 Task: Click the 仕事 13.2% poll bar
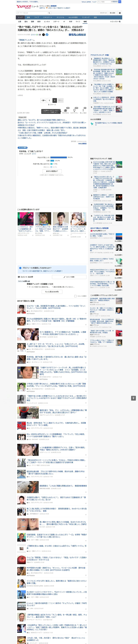click(52, 161)
